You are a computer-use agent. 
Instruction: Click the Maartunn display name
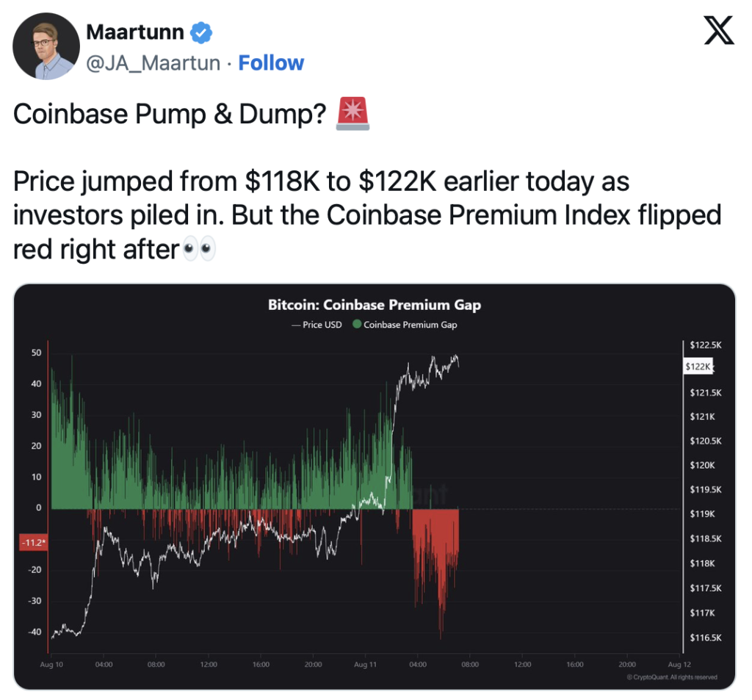pyautogui.click(x=135, y=32)
